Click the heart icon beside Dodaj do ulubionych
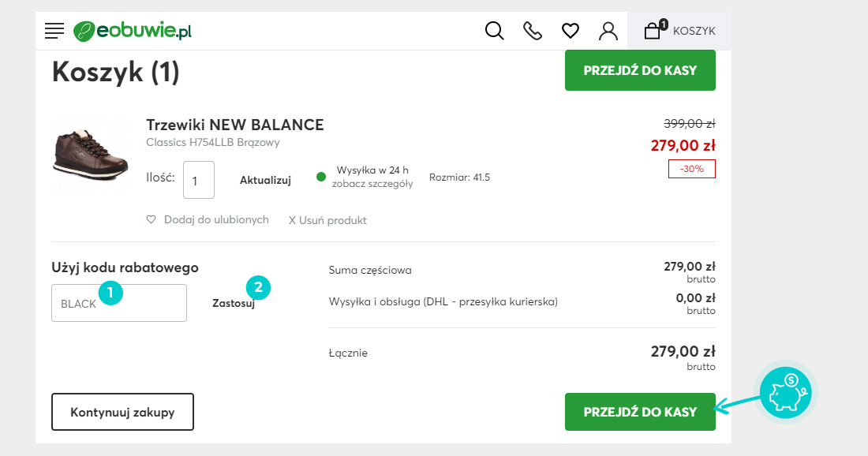This screenshot has width=868, height=456. point(152,219)
